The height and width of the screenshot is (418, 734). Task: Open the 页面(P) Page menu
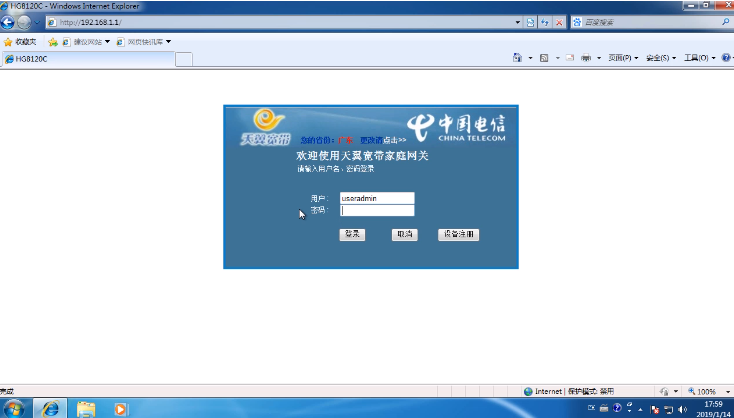623,58
